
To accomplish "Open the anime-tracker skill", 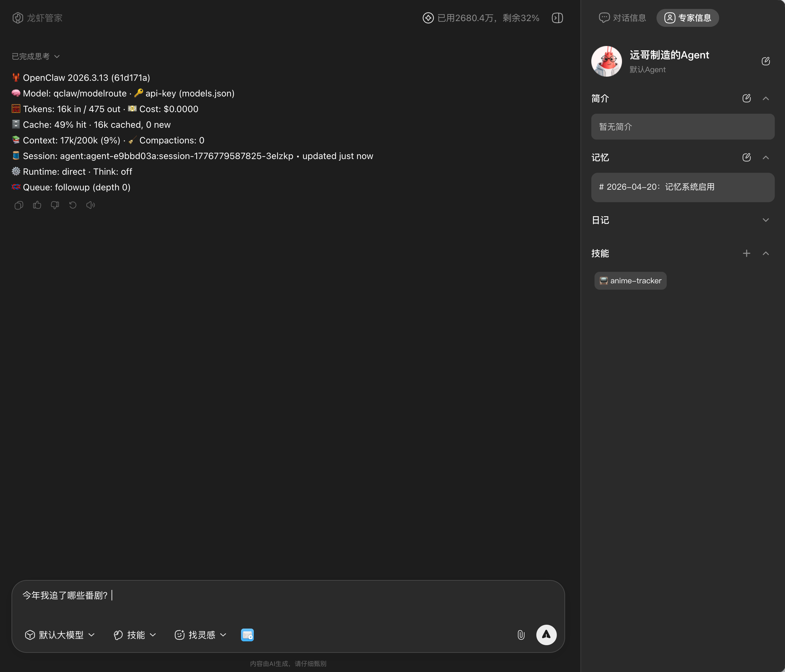I will (630, 281).
